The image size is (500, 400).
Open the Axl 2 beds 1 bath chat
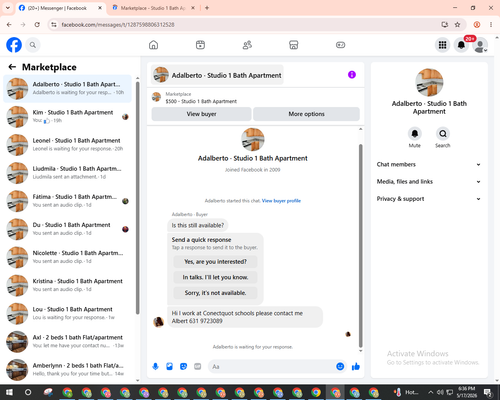67,342
